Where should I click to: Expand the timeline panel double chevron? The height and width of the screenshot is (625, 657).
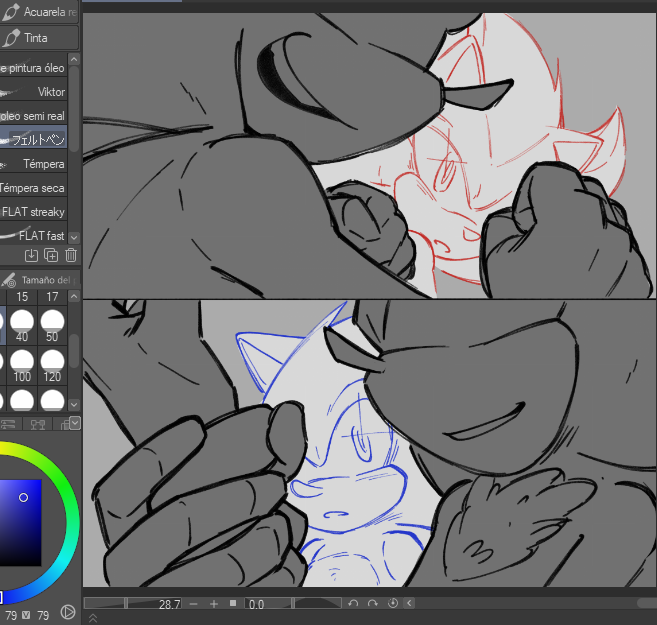[93, 618]
